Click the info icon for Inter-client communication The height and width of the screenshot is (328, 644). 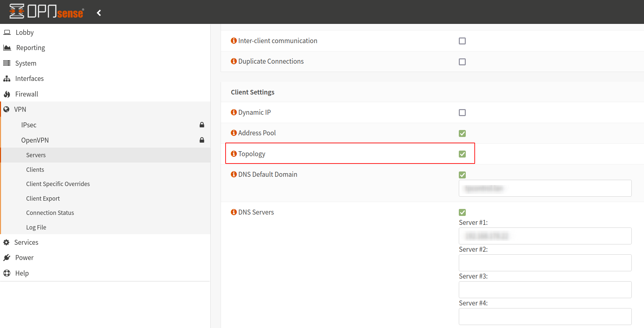pos(234,41)
